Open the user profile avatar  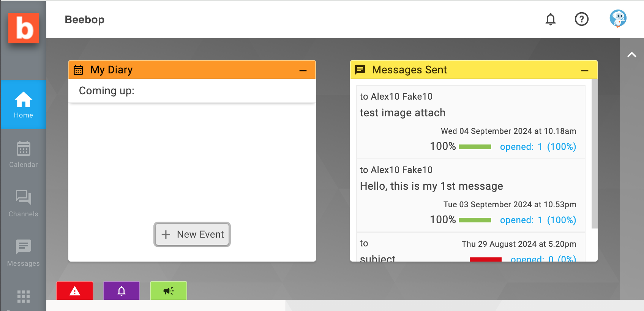click(618, 19)
